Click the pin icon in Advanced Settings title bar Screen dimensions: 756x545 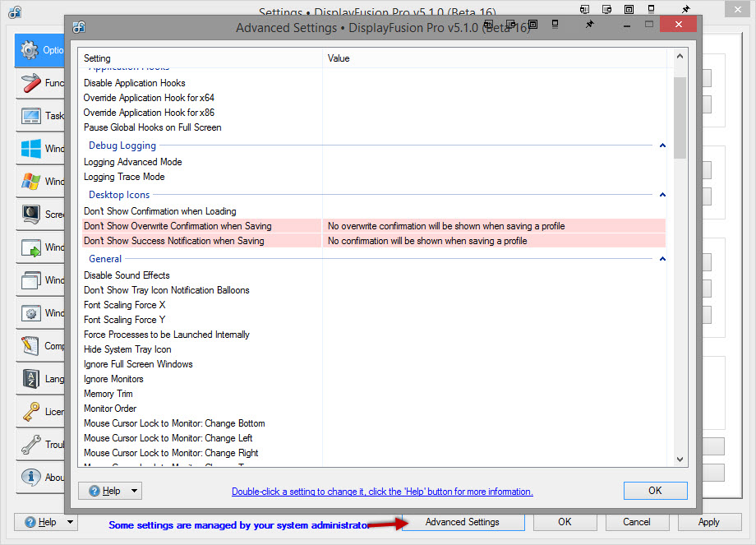pyautogui.click(x=589, y=25)
